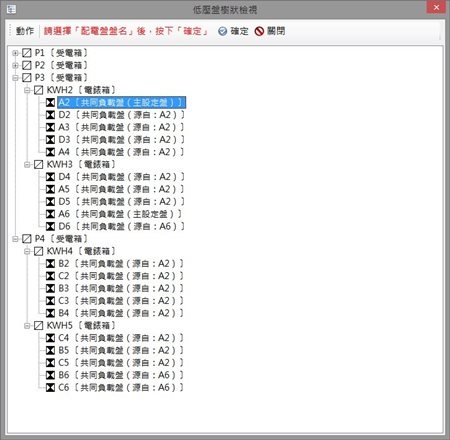Expand the P2 受電箱 node
Image resolution: width=450 pixels, height=440 pixels.
pos(15,65)
